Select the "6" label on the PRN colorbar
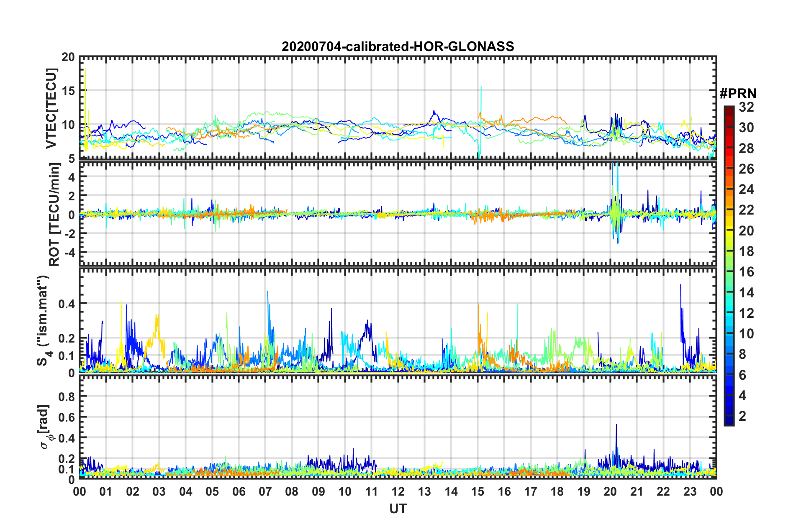The height and width of the screenshot is (532, 796). click(x=742, y=375)
